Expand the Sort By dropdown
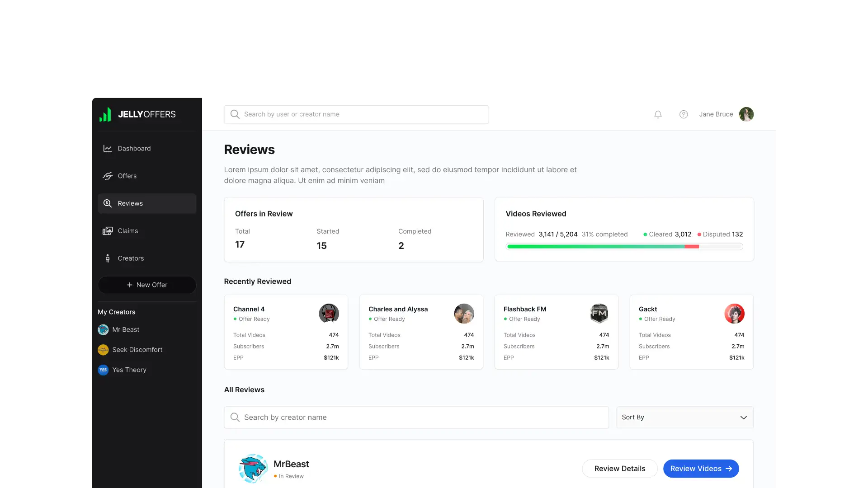This screenshot has height=488, width=868. pyautogui.click(x=684, y=417)
